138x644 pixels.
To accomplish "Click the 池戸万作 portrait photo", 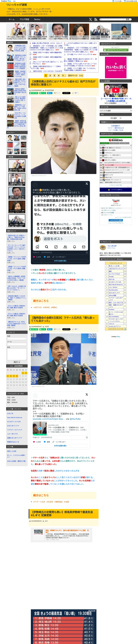I will tap(64, 135).
